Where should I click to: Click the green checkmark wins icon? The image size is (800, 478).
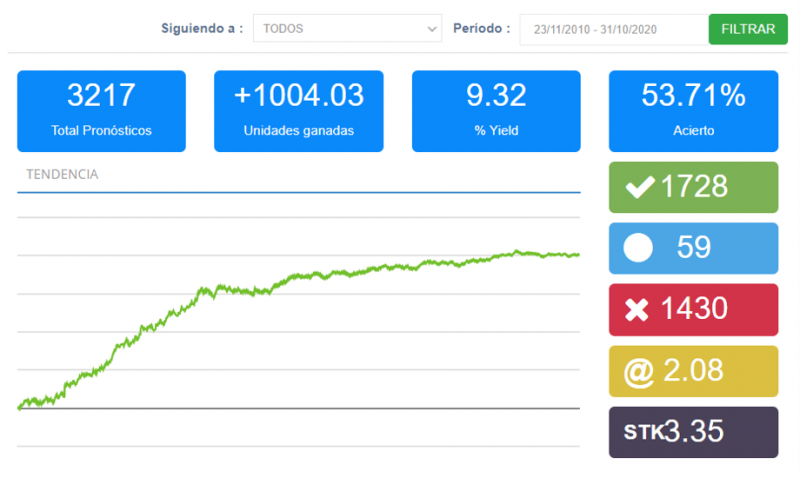coord(640,187)
